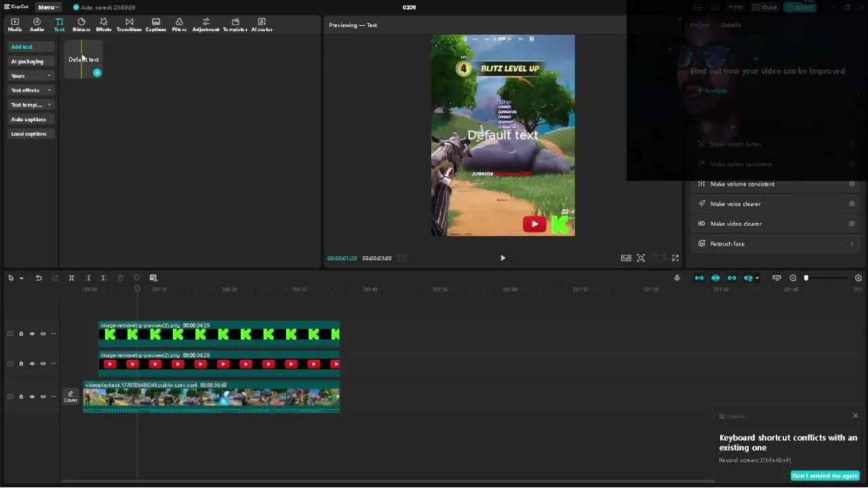Open the AI avatar panel

click(262, 25)
